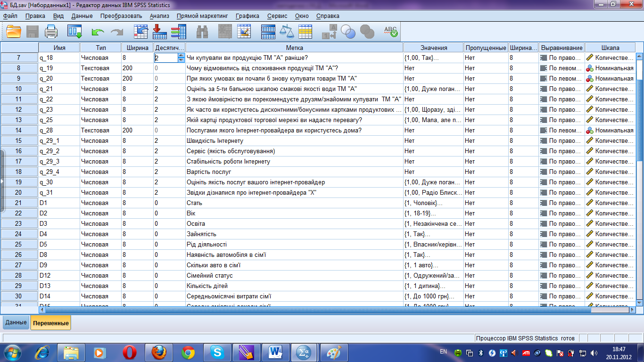Click the Шкала column header
The width and height of the screenshot is (644, 362).
click(x=611, y=48)
